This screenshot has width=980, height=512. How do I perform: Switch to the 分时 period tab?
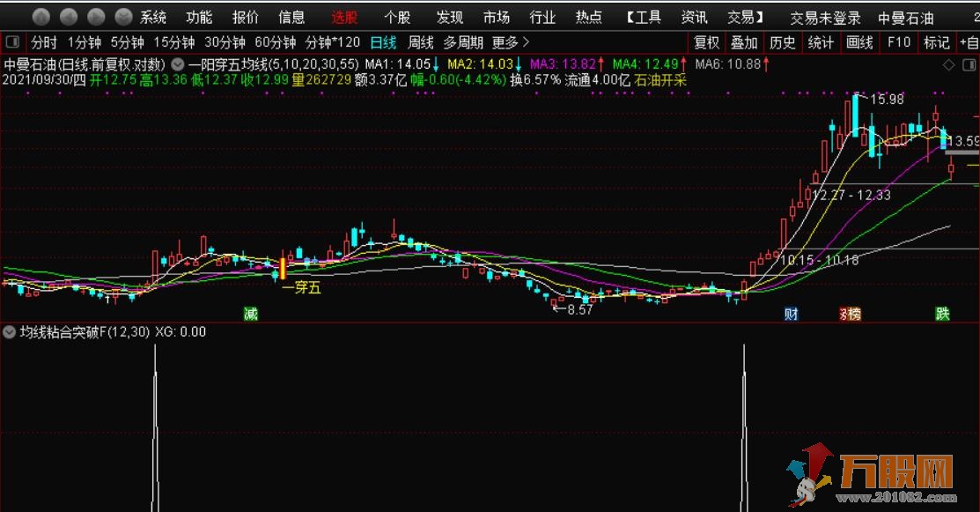pyautogui.click(x=44, y=42)
